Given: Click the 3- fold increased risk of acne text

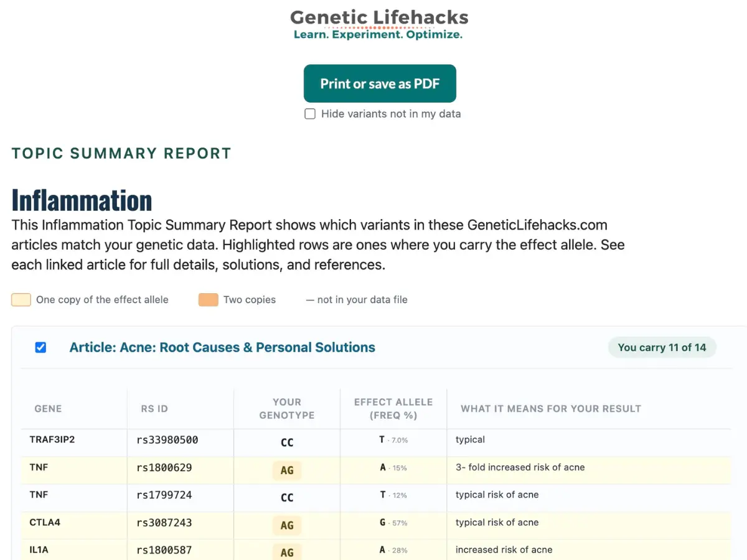Looking at the screenshot, I should coord(520,467).
